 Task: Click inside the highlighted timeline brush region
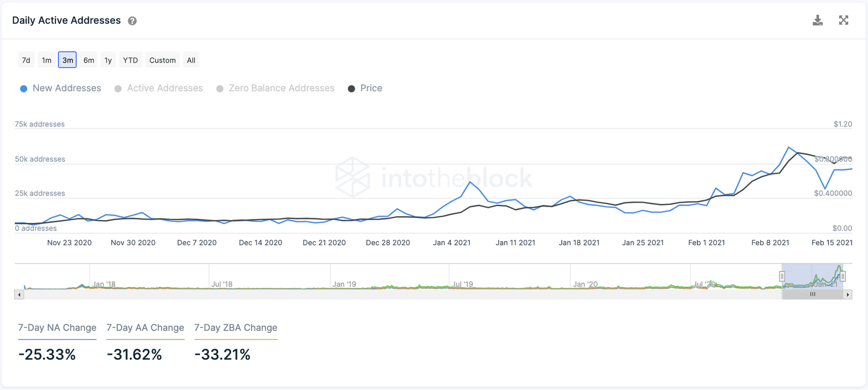click(813, 276)
